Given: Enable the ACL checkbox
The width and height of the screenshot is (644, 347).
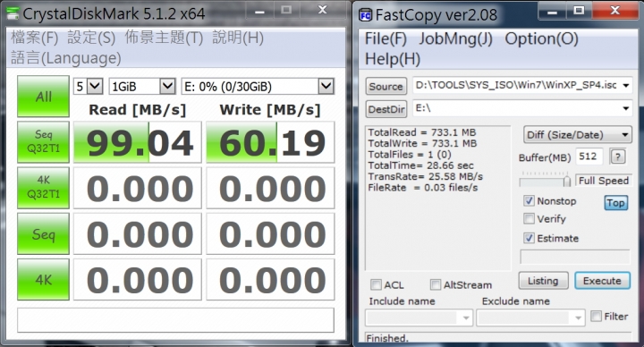Looking at the screenshot, I should [x=376, y=284].
